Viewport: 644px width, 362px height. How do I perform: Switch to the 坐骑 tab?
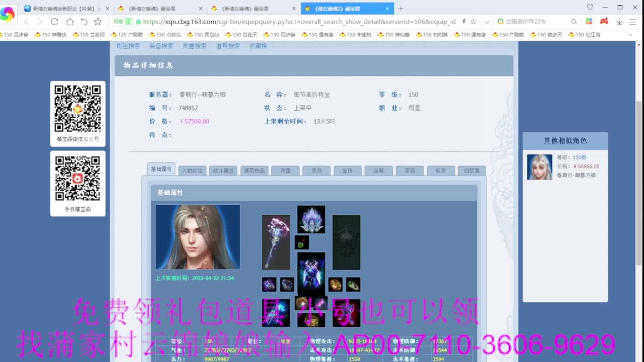pyautogui.click(x=379, y=170)
